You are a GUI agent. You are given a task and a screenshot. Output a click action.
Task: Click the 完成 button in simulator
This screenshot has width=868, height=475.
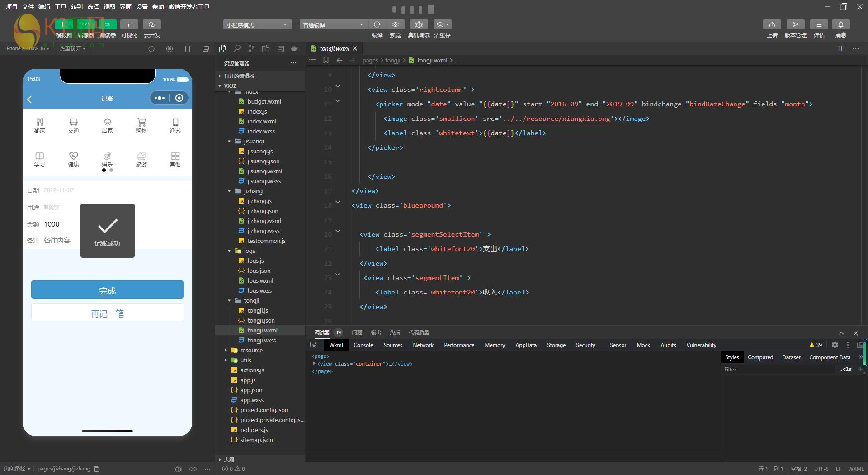click(107, 290)
